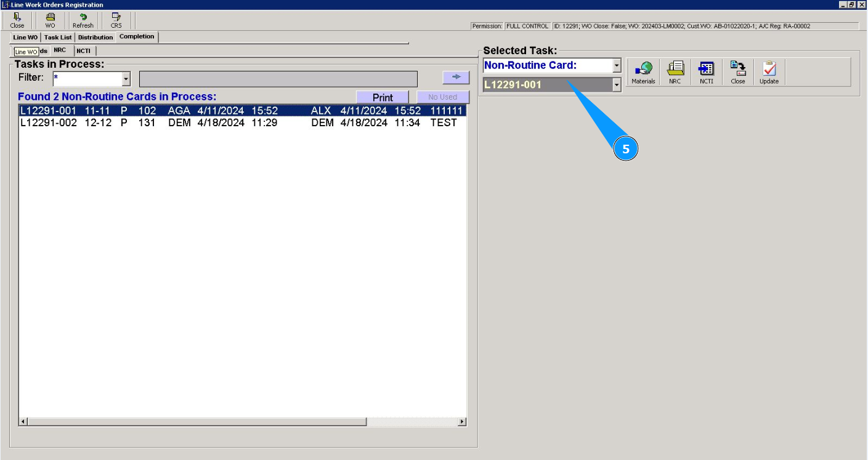Open Materials for the selected task
Image resolution: width=868 pixels, height=460 pixels.
click(x=643, y=73)
